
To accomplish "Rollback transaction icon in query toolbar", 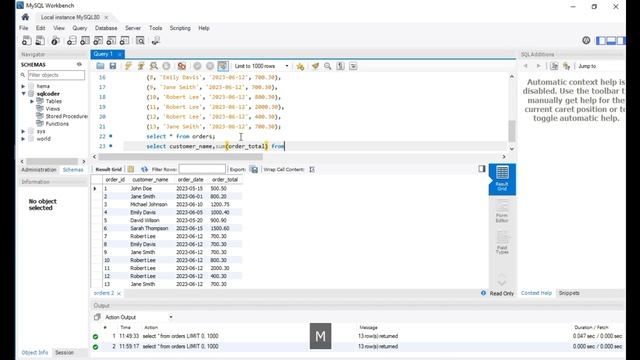I will [x=210, y=66].
